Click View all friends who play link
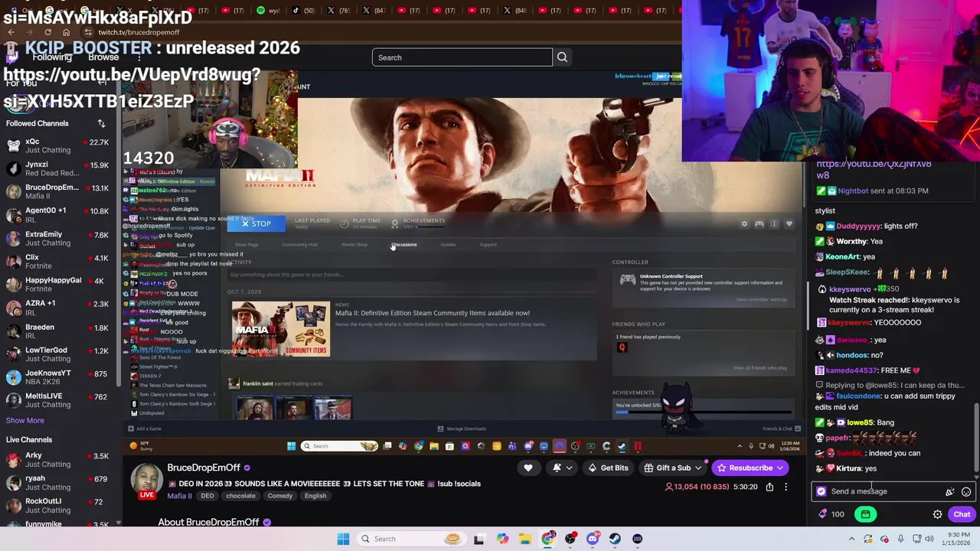This screenshot has width=980, height=551. [x=760, y=368]
